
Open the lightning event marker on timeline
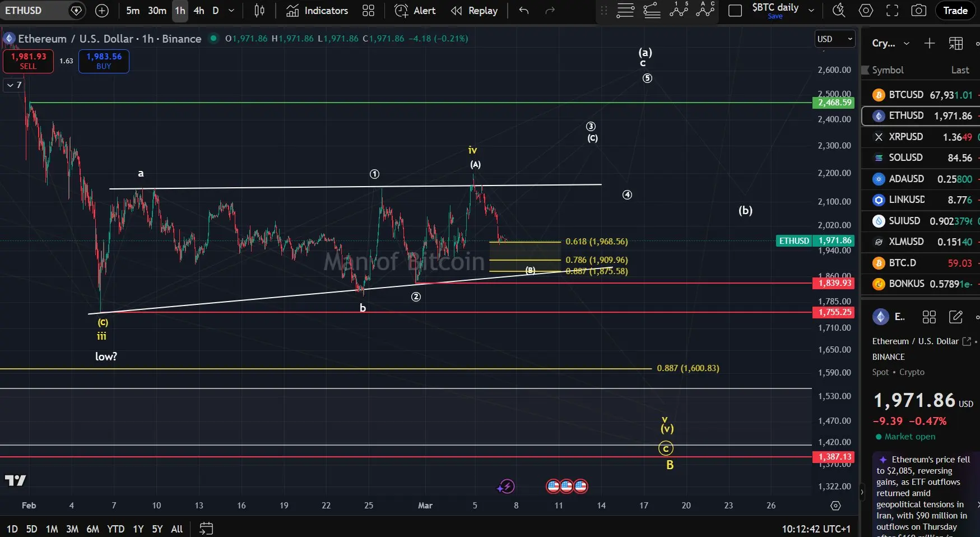pos(506,486)
